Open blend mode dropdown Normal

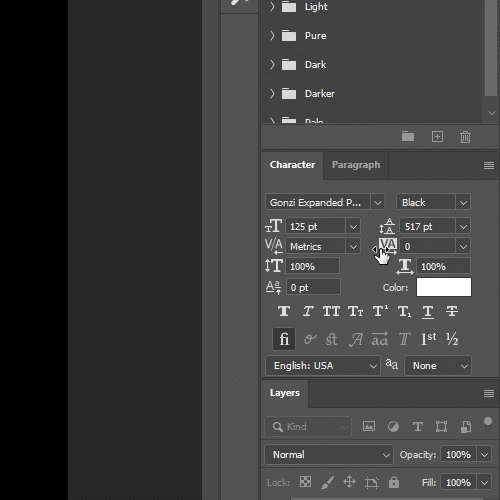click(329, 455)
